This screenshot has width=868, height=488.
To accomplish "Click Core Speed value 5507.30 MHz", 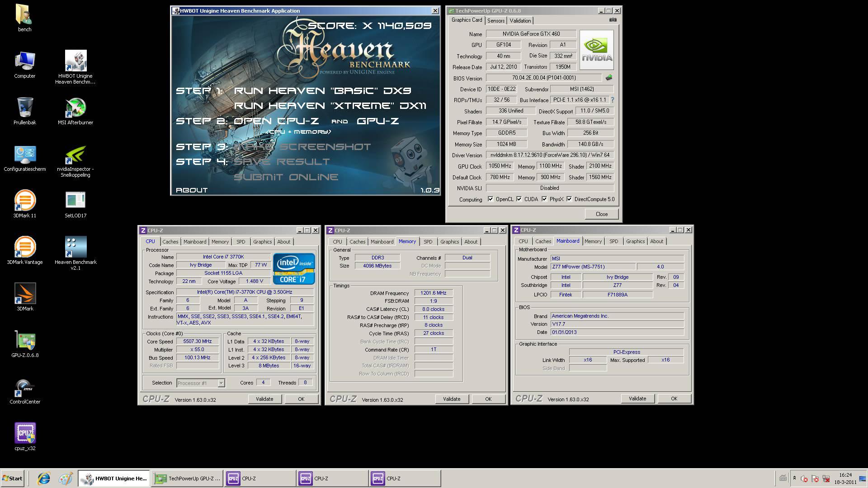I will coord(197,342).
